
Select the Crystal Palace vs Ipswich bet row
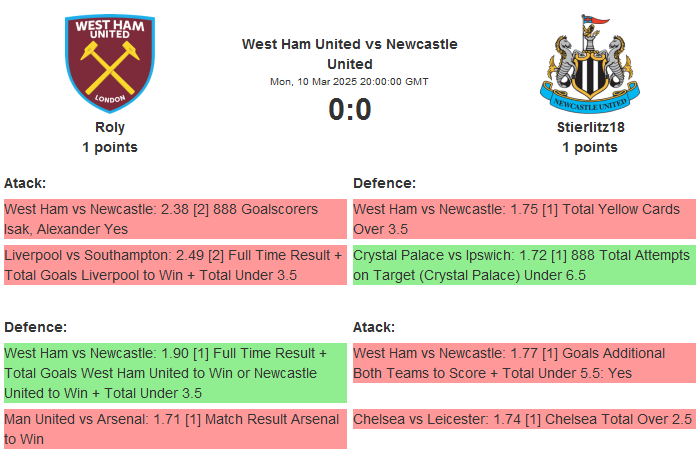(x=524, y=265)
